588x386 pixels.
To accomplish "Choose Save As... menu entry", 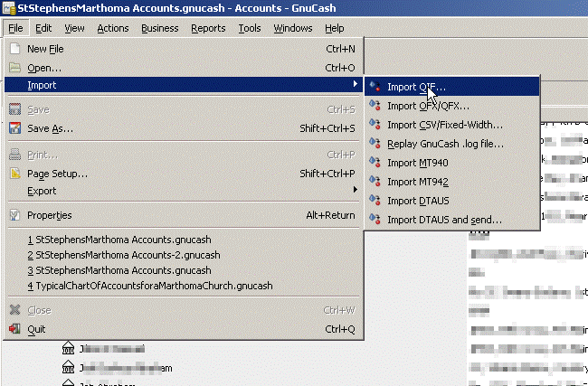I will (184, 128).
